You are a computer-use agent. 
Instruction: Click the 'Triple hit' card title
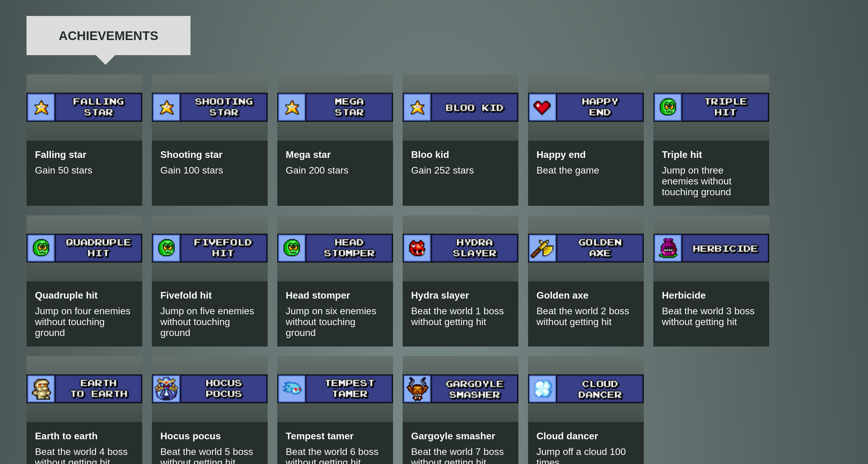coord(682,155)
